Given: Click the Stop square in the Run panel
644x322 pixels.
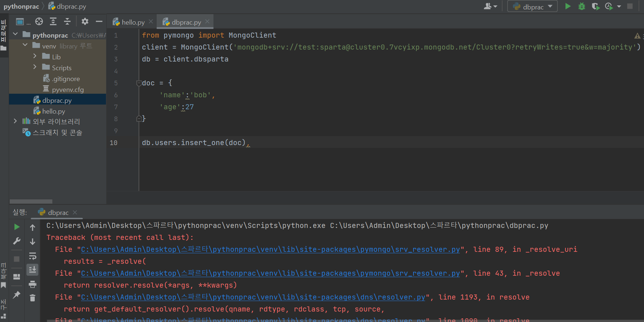Looking at the screenshot, I should pyautogui.click(x=17, y=259).
